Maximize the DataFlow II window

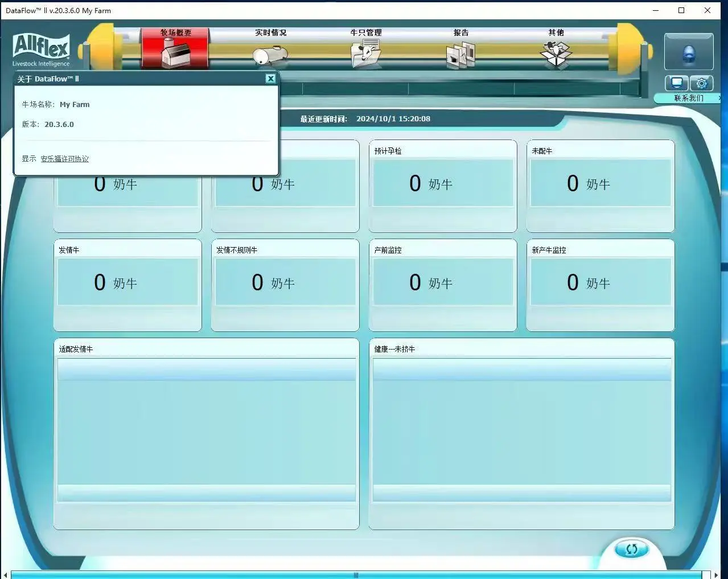tap(681, 10)
